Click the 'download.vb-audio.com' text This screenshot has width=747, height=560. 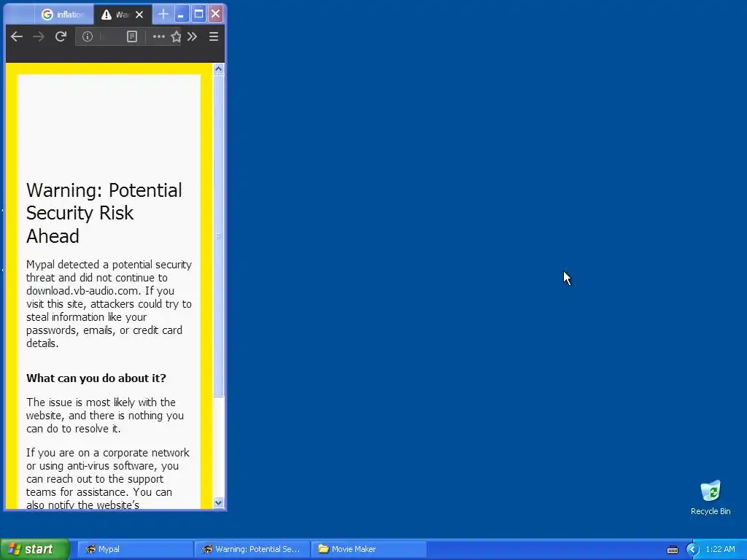(83, 291)
